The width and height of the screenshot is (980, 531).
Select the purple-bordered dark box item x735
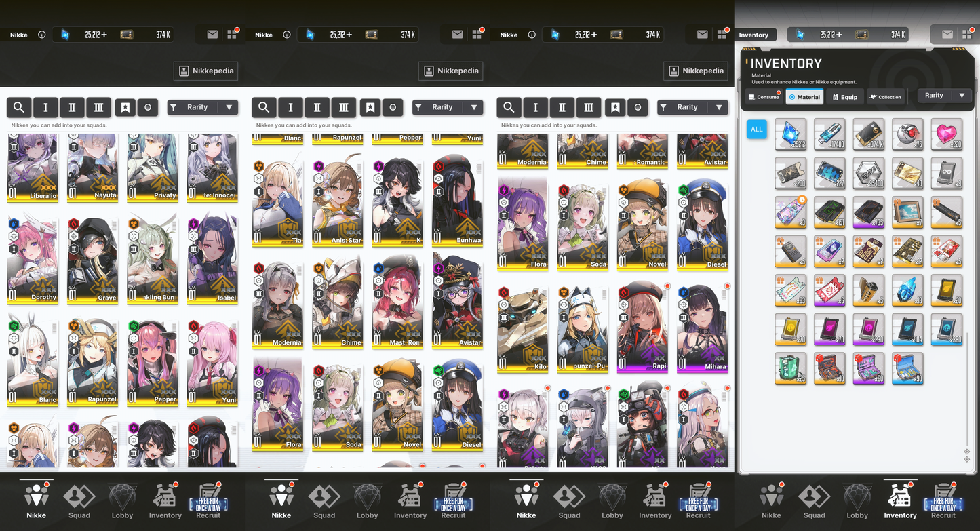coord(869,212)
